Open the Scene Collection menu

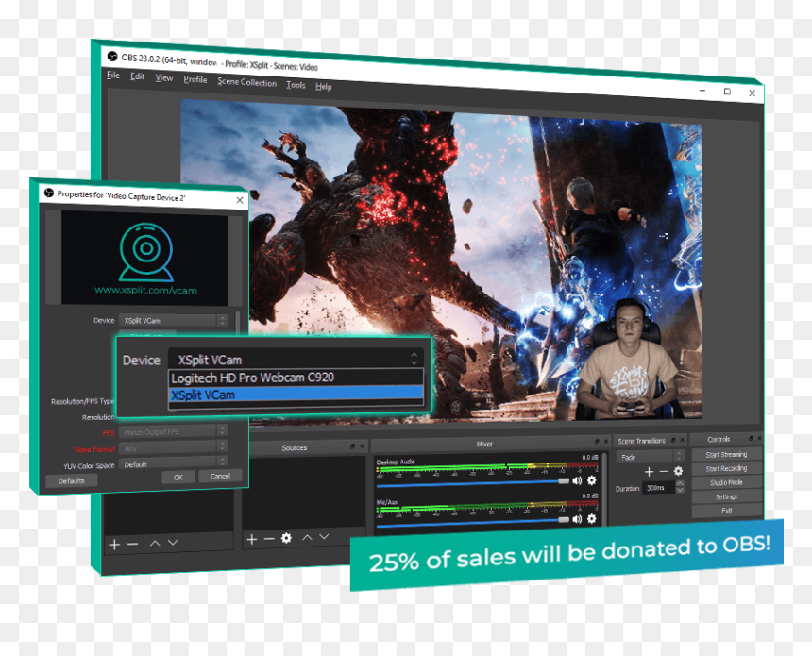(x=247, y=82)
